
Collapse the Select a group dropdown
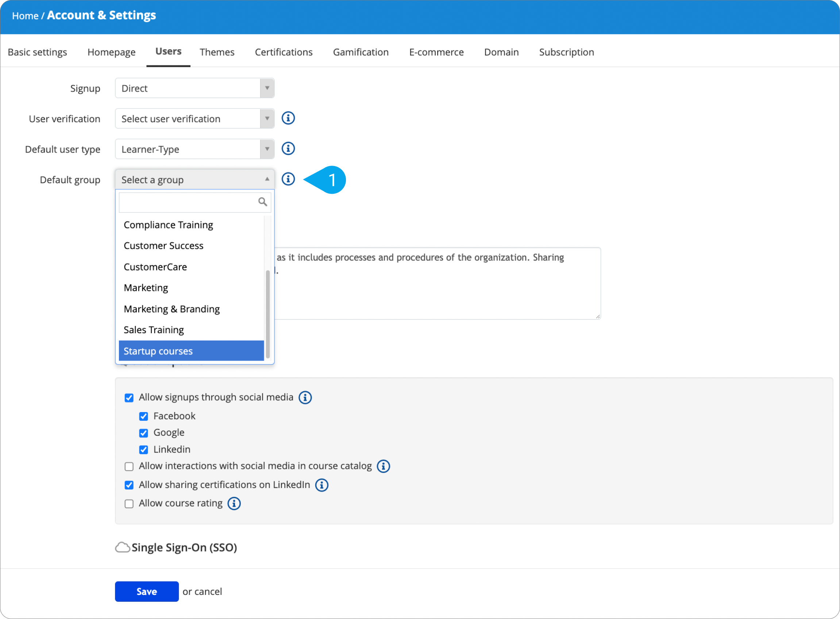[x=195, y=180]
